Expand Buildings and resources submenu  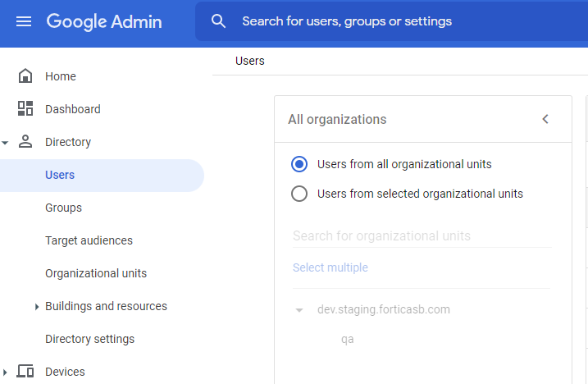(37, 307)
